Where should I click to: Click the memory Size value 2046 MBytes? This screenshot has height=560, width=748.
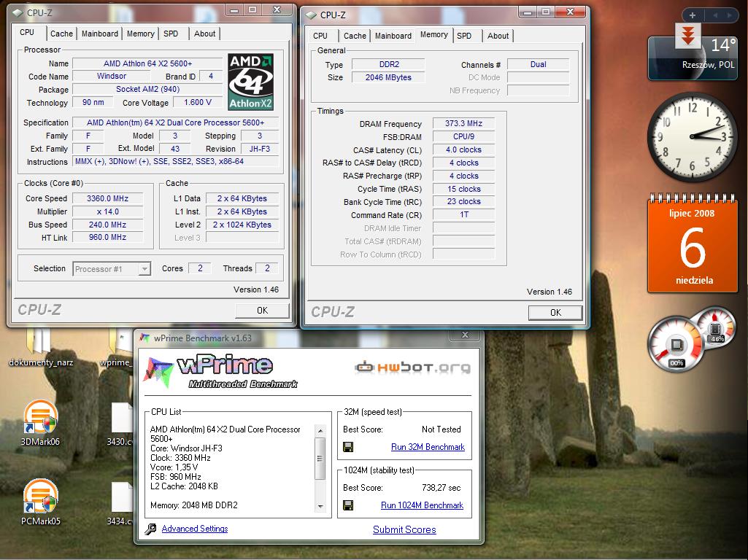388,77
